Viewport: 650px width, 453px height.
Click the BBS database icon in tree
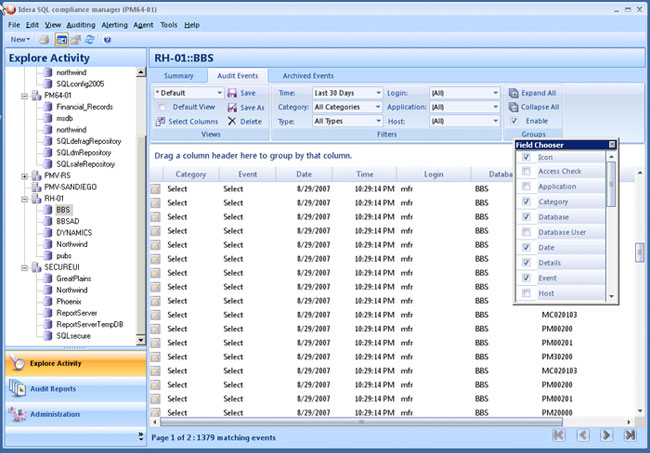click(48, 210)
